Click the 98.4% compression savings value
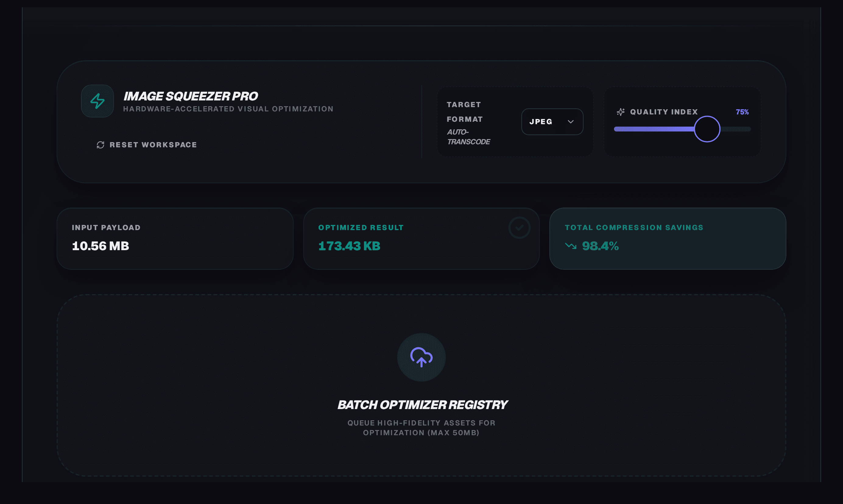 pos(600,246)
